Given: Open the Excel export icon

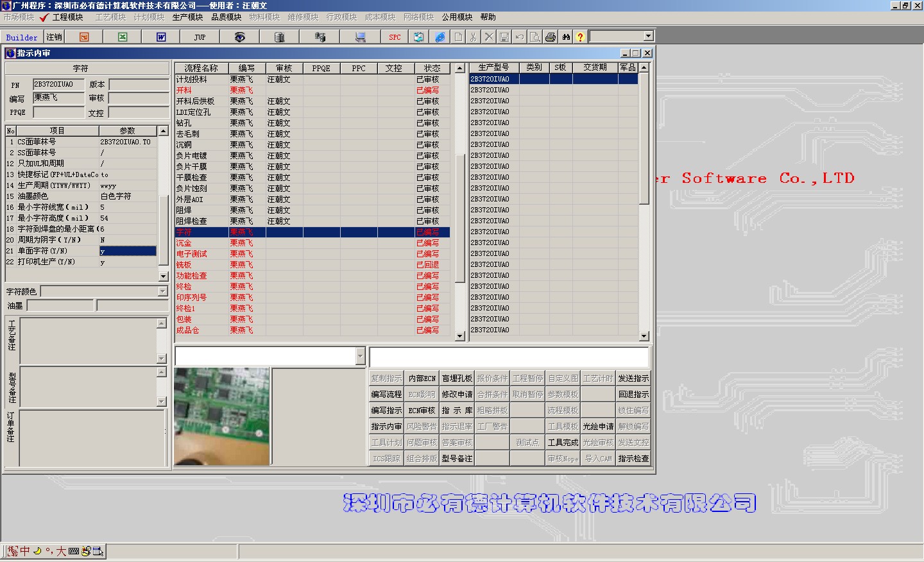Looking at the screenshot, I should coord(123,37).
